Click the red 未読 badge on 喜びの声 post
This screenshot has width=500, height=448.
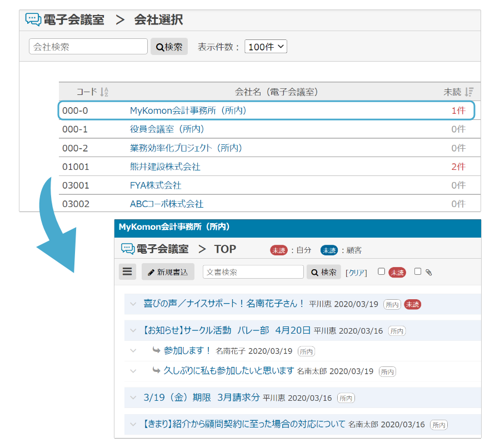(x=412, y=304)
